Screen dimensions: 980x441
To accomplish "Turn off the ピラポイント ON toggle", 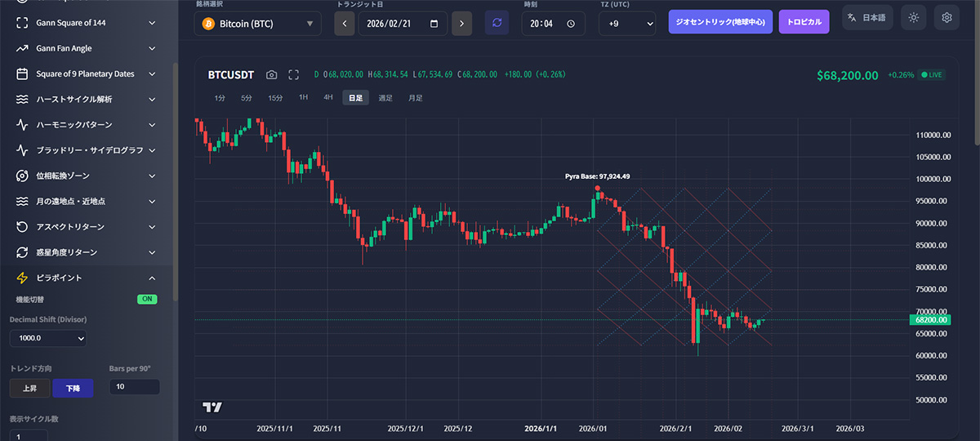I will (147, 299).
